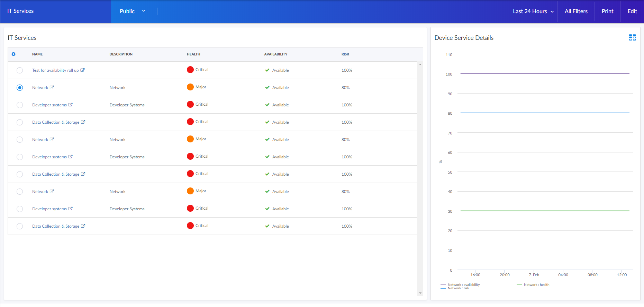The height and width of the screenshot is (307, 644).
Task: Open the Last 24 Hours time range dropdown
Action: point(533,11)
